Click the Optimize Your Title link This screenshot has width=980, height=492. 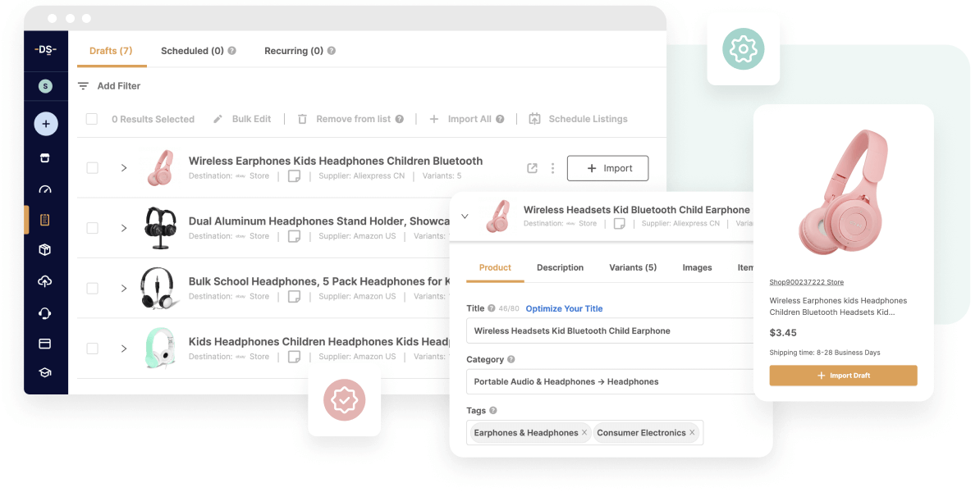[564, 308]
